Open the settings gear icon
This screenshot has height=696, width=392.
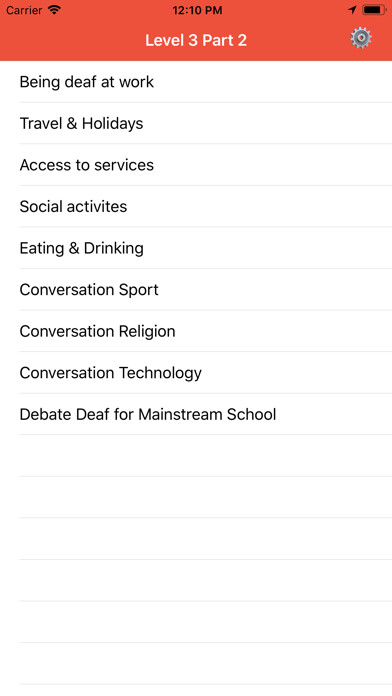(x=360, y=38)
